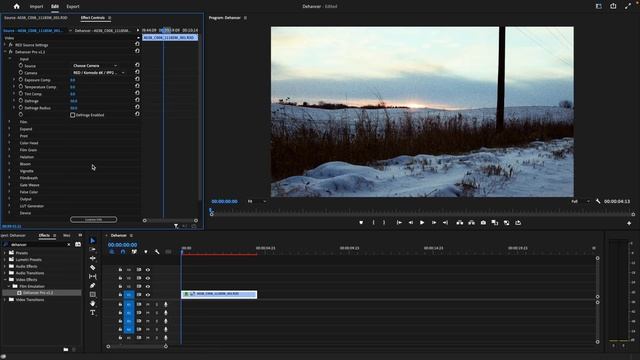Toggle timeline snap magnet icon
The width and height of the screenshot is (640, 360).
coord(123,252)
